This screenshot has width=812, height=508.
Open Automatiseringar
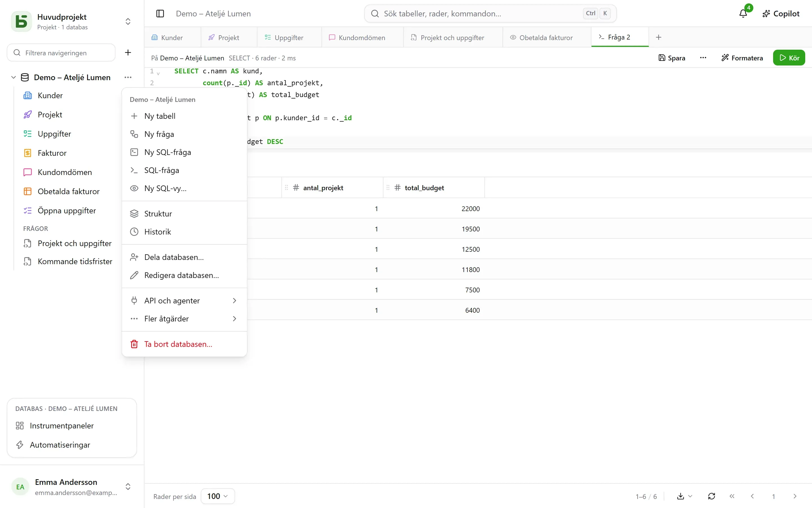(x=72, y=444)
